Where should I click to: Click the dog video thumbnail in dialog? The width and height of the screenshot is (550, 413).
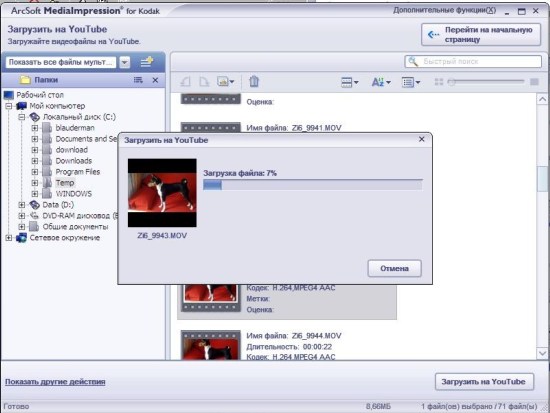[x=162, y=193]
